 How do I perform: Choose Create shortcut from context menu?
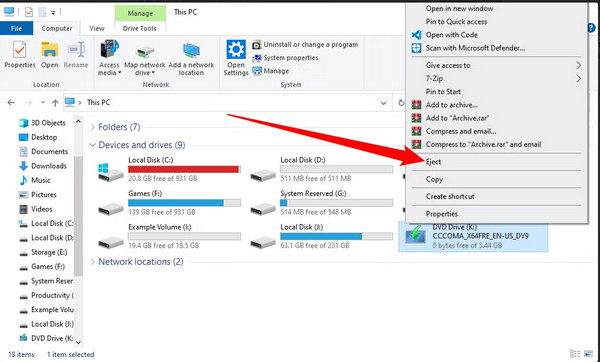450,196
